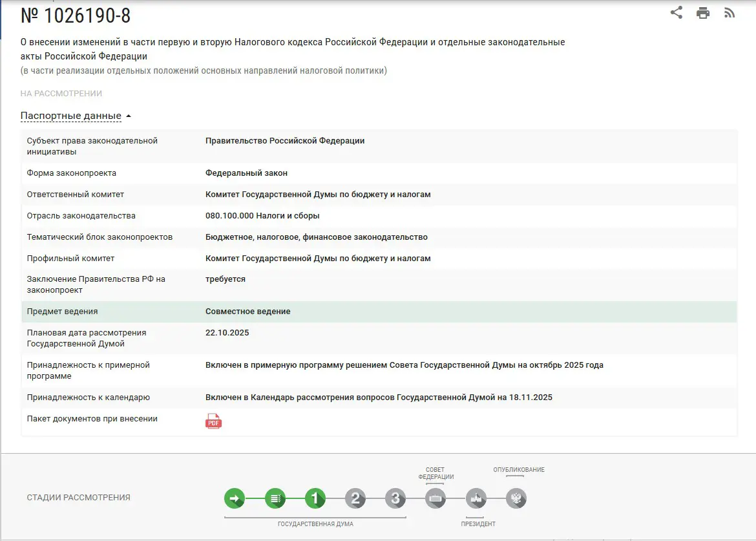
Task: Select the preliminary review stage icon
Action: pyautogui.click(x=275, y=498)
